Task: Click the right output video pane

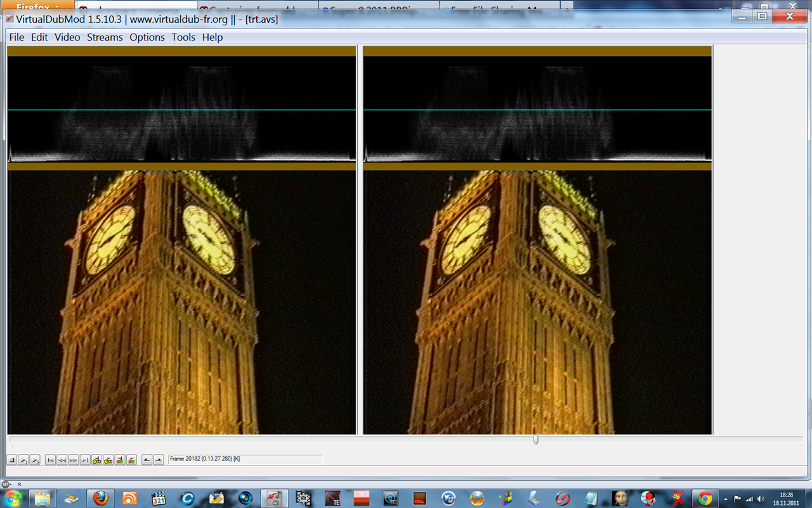Action: [x=538, y=240]
